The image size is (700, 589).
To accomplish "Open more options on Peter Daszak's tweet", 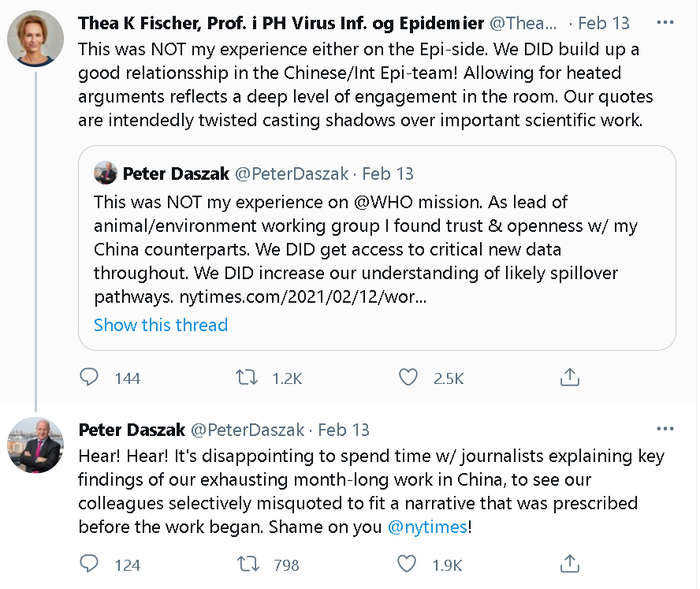I will 664,430.
